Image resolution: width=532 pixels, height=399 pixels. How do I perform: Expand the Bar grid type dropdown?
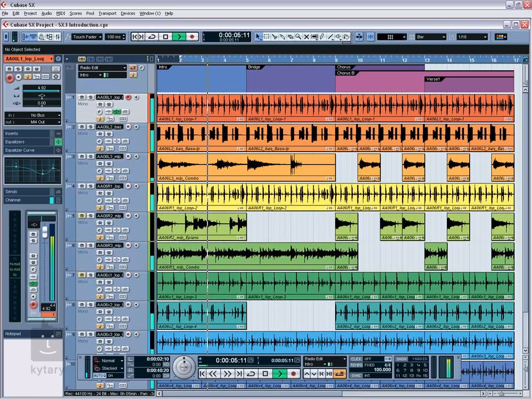(431, 37)
